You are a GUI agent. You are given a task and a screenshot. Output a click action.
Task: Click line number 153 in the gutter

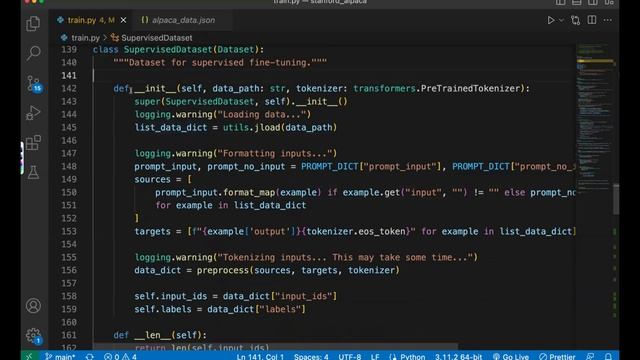coord(69,231)
